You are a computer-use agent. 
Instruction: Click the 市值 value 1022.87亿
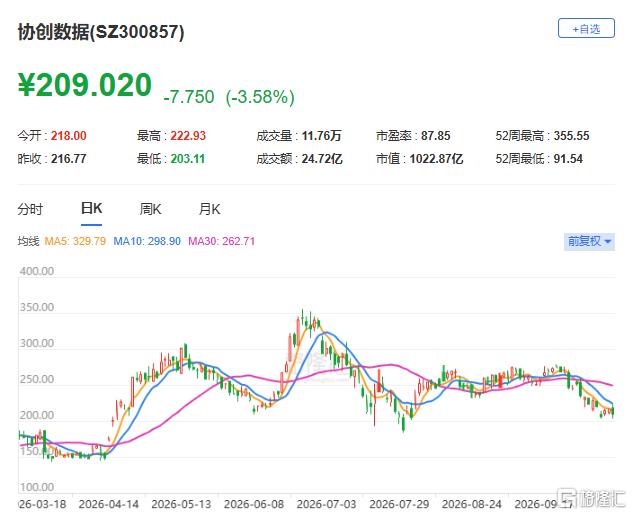click(x=436, y=158)
